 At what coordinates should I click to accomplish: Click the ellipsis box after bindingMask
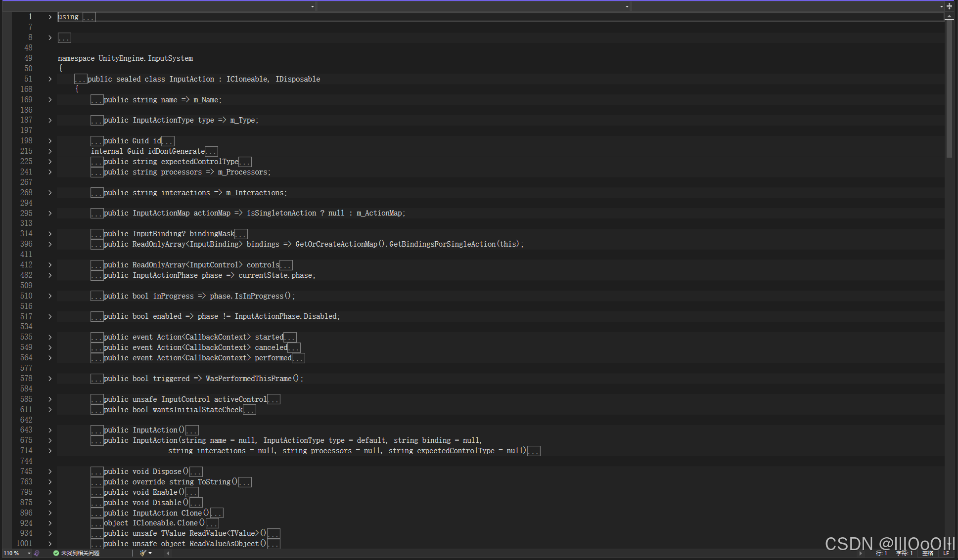pos(241,234)
